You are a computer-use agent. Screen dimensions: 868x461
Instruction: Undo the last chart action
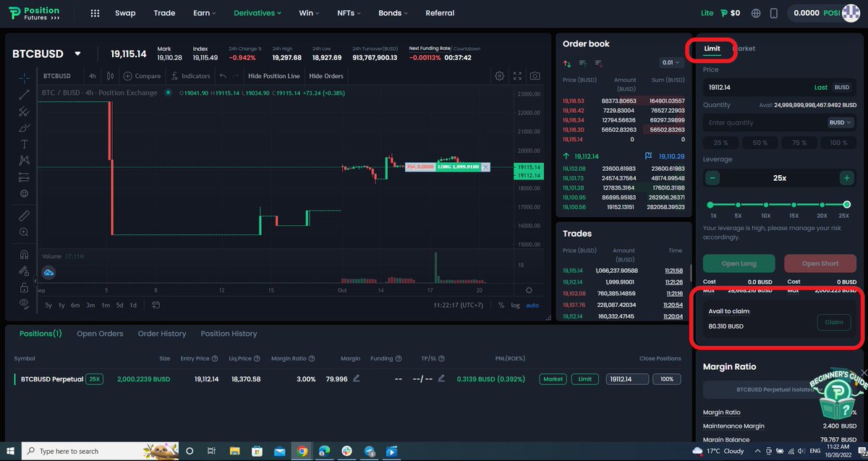click(223, 75)
